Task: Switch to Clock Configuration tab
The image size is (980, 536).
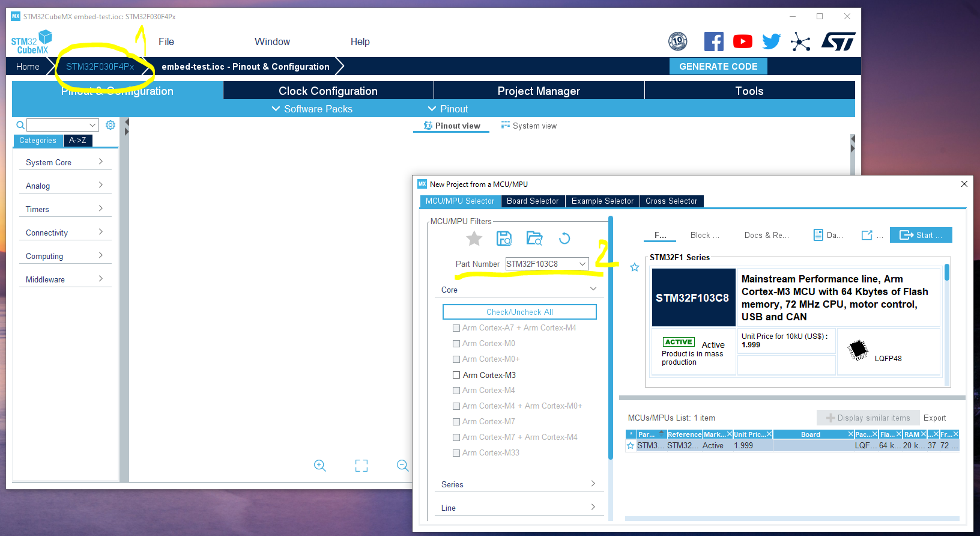Action: [x=328, y=91]
